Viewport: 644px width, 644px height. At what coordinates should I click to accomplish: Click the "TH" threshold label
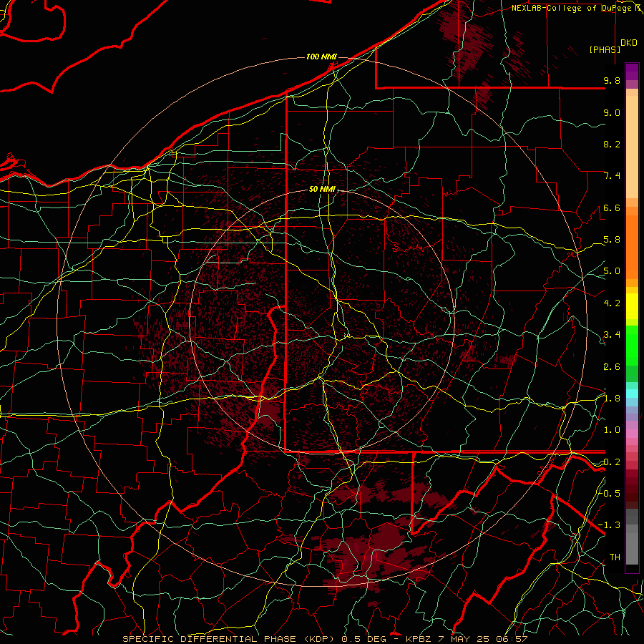(x=615, y=557)
